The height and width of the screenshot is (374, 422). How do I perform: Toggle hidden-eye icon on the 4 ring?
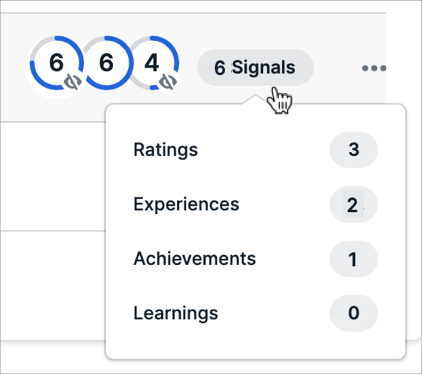coord(168,82)
